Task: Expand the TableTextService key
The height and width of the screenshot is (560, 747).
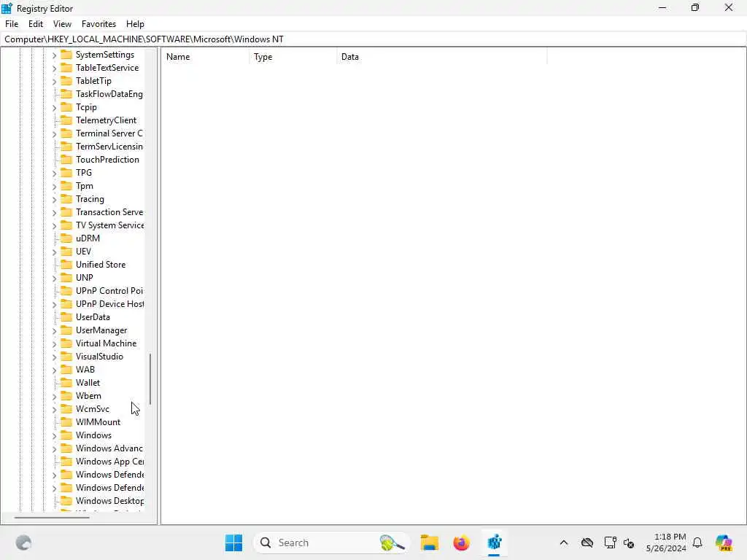Action: click(x=54, y=68)
